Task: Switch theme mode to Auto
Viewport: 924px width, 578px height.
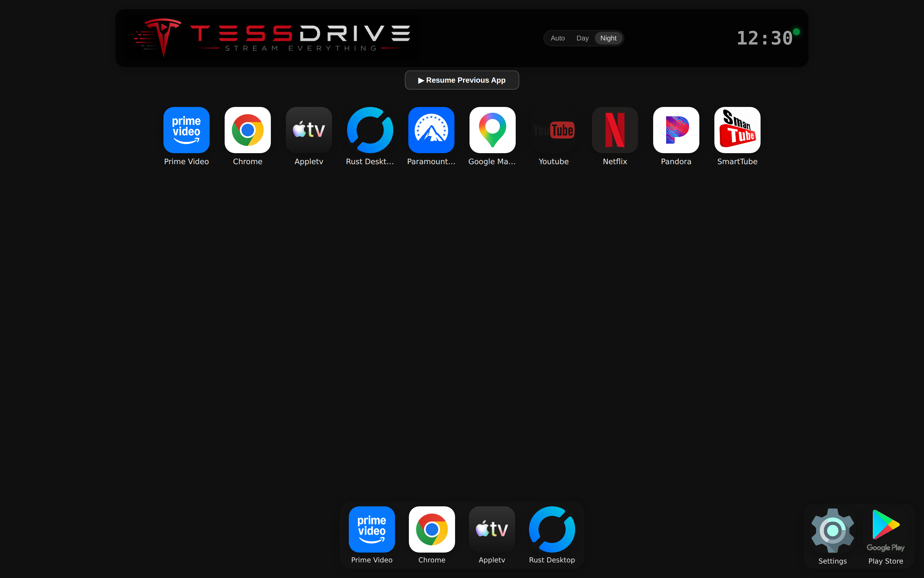Action: point(558,38)
